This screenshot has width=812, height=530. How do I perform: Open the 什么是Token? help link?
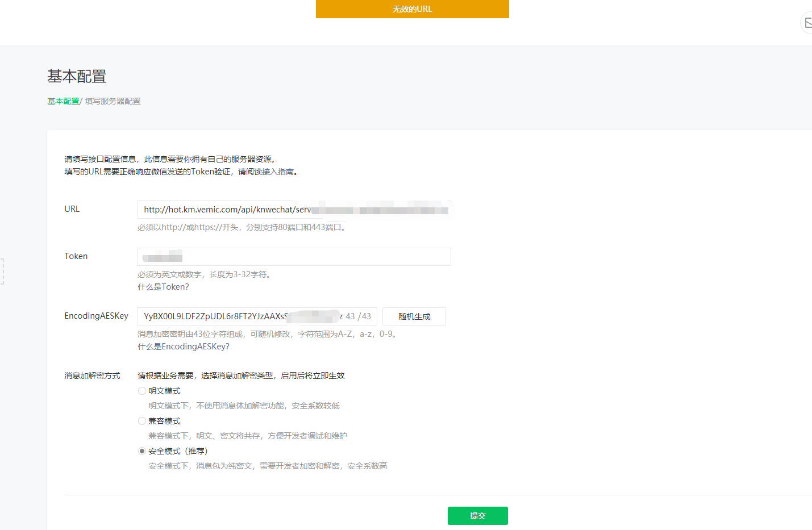tap(163, 287)
